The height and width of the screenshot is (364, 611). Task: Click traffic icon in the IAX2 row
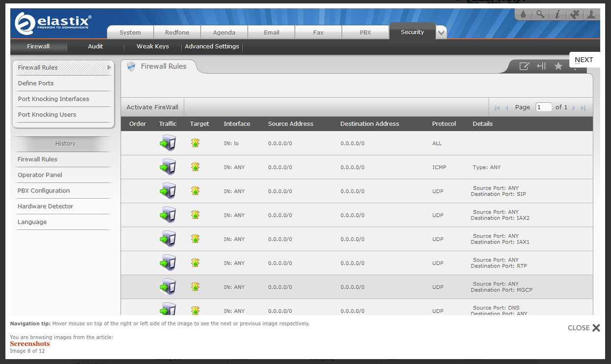tap(168, 215)
